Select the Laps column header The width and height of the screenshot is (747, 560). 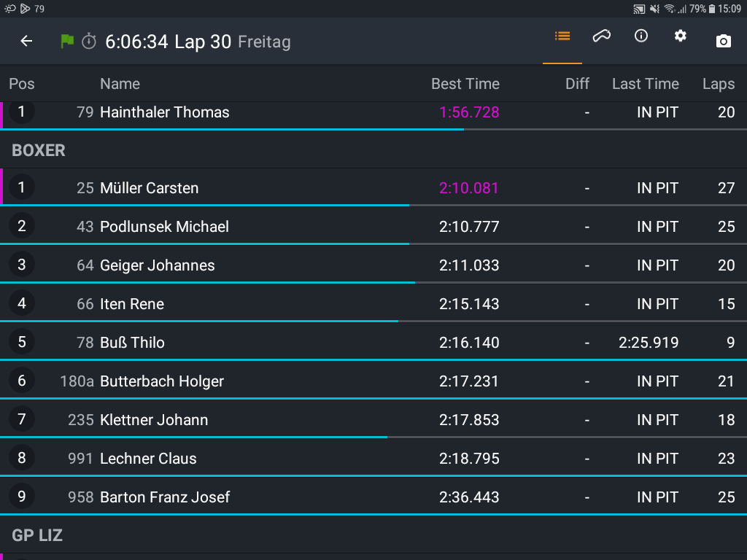pyautogui.click(x=719, y=85)
